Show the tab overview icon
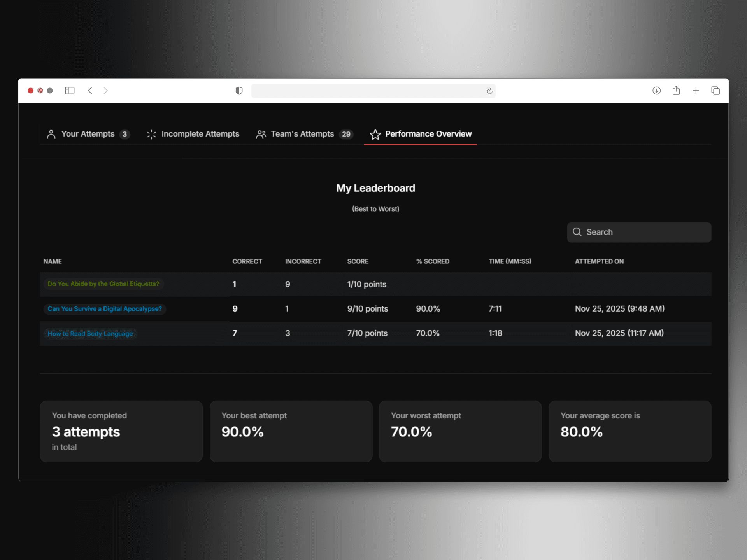747x560 pixels. pos(715,91)
